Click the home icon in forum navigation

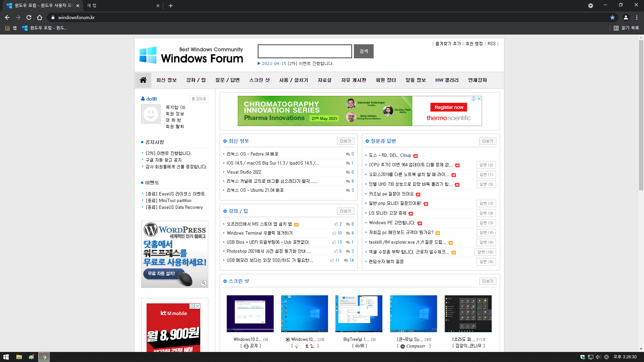point(143,80)
